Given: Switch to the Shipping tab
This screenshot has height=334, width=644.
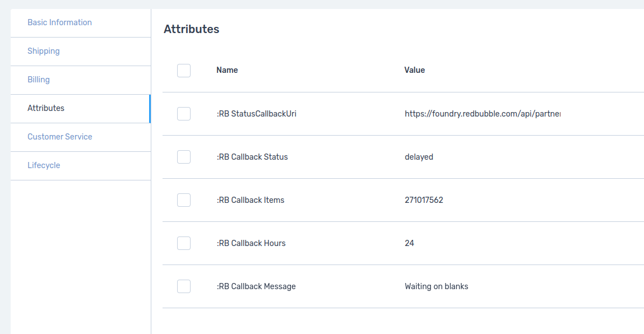Looking at the screenshot, I should 81,52.
